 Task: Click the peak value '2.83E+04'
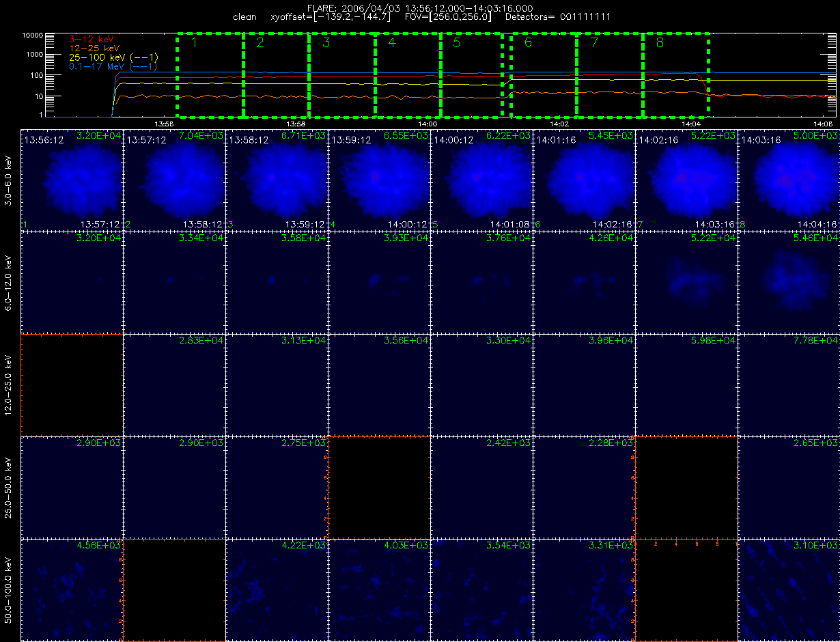pyautogui.click(x=201, y=340)
